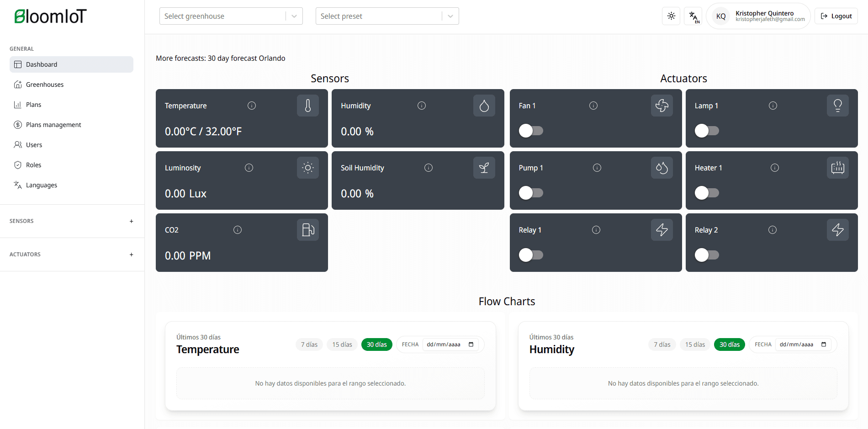
Task: Select 7 días for the Temperature chart
Action: pos(309,344)
